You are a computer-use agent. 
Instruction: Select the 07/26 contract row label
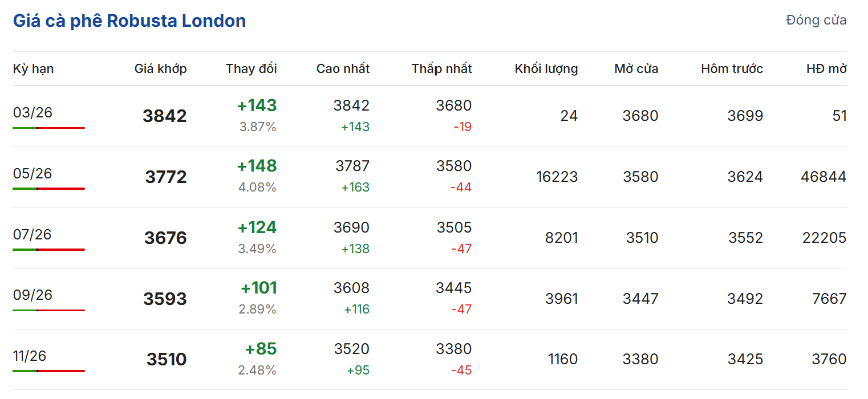(33, 235)
